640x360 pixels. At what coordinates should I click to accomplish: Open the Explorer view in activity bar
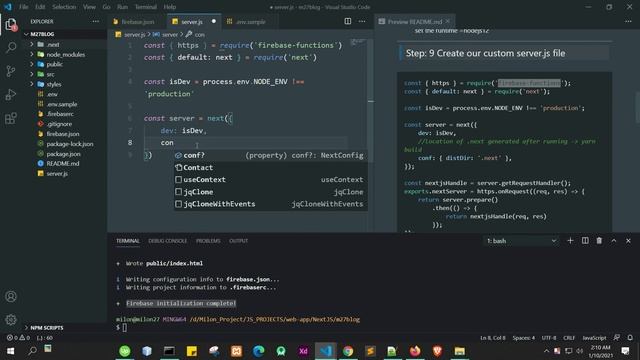pos(11,24)
